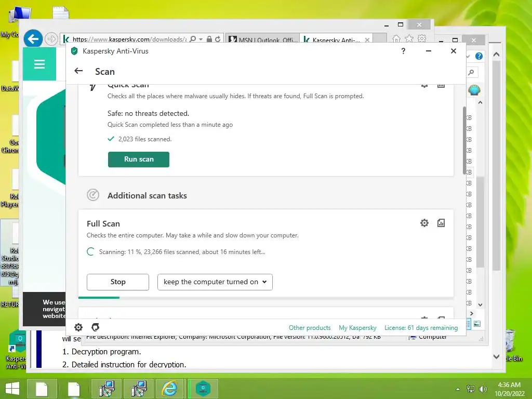This screenshot has height=399, width=532.
Task: Click Full Scan scanning status text
Action: click(182, 252)
